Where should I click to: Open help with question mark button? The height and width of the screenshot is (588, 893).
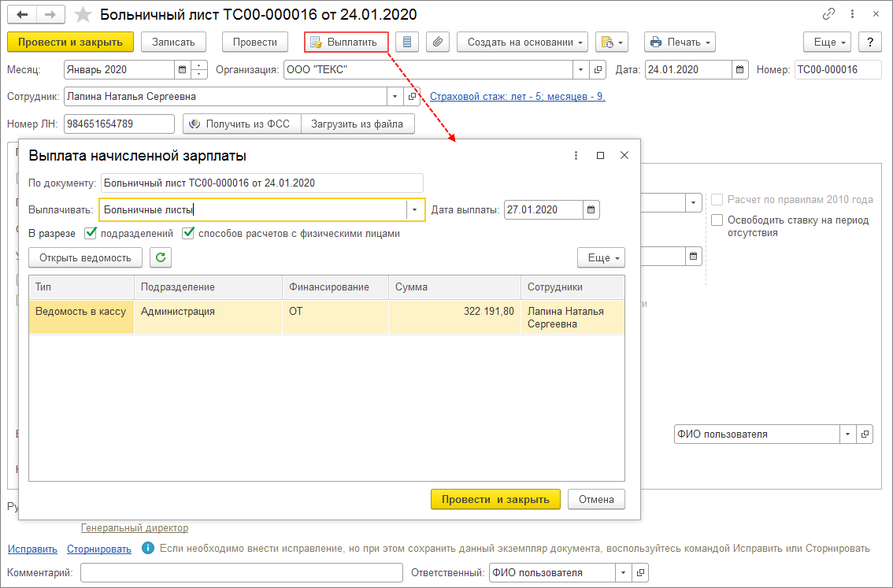point(869,43)
